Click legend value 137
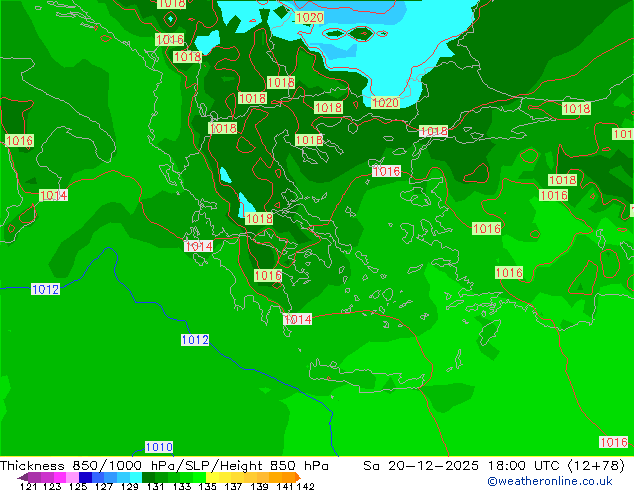This screenshot has height=490, width=634. (x=233, y=486)
